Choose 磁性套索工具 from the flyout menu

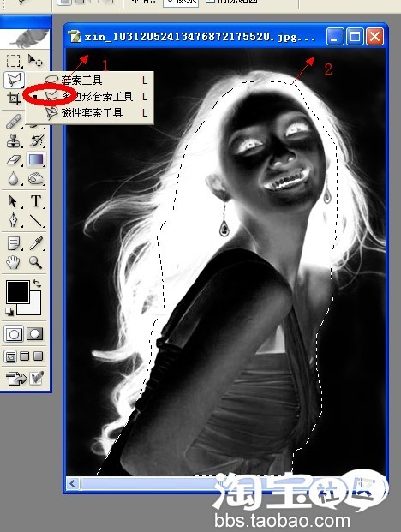pyautogui.click(x=90, y=113)
